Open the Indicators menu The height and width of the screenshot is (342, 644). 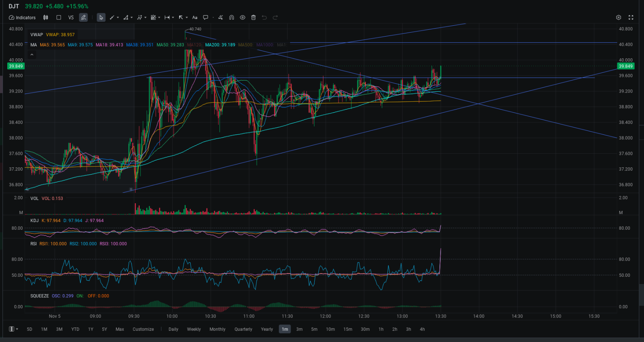pos(22,18)
